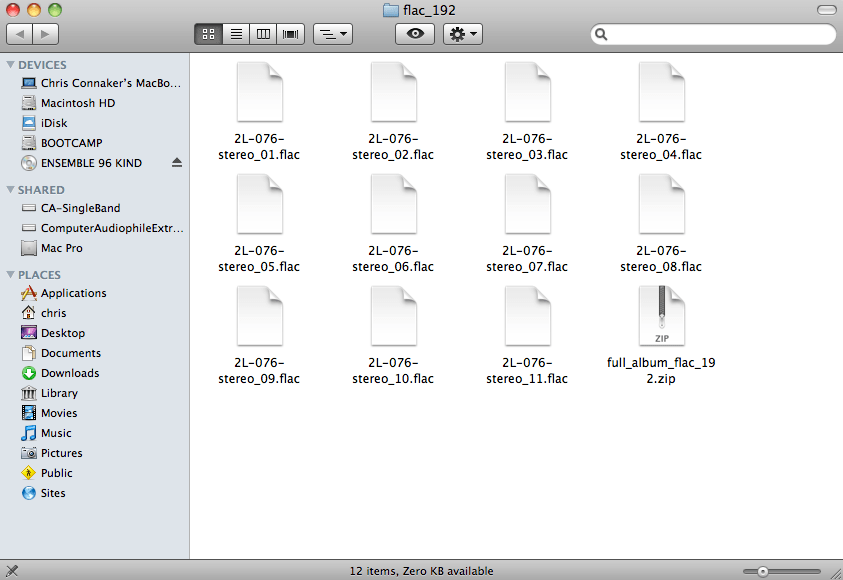Image resolution: width=843 pixels, height=580 pixels.
Task: Collapse the DEVICES sidebar section
Action: click(x=10, y=65)
